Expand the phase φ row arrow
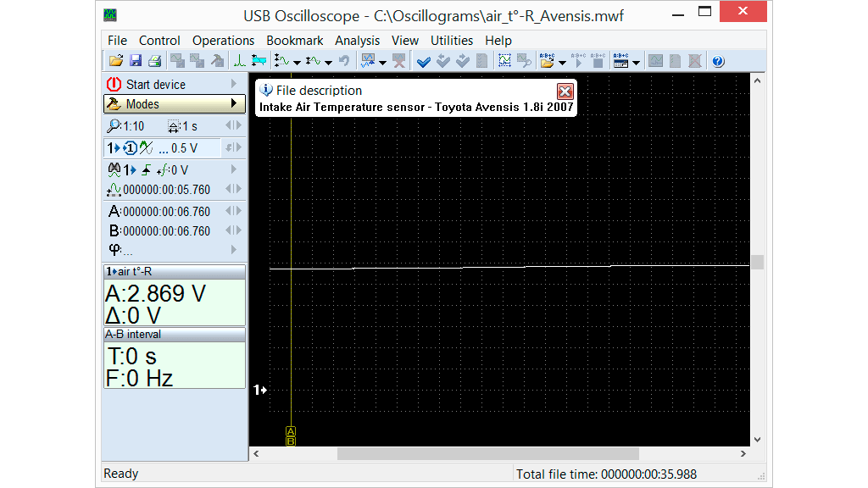Viewport: 868px width, 488px height. coord(234,250)
